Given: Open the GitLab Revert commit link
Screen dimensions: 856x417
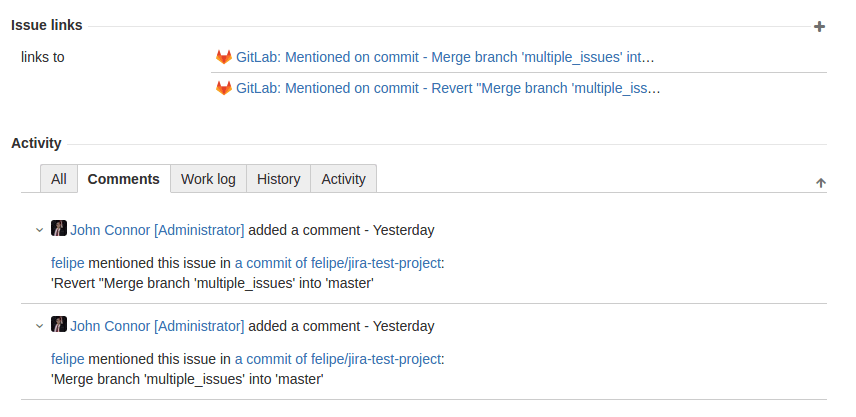Looking at the screenshot, I should [447, 88].
